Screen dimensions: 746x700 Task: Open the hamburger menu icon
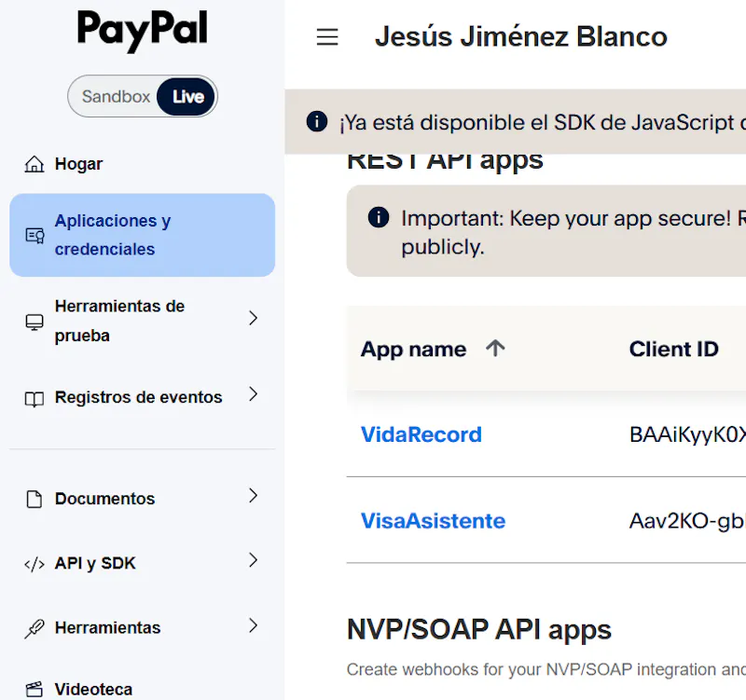[327, 37]
